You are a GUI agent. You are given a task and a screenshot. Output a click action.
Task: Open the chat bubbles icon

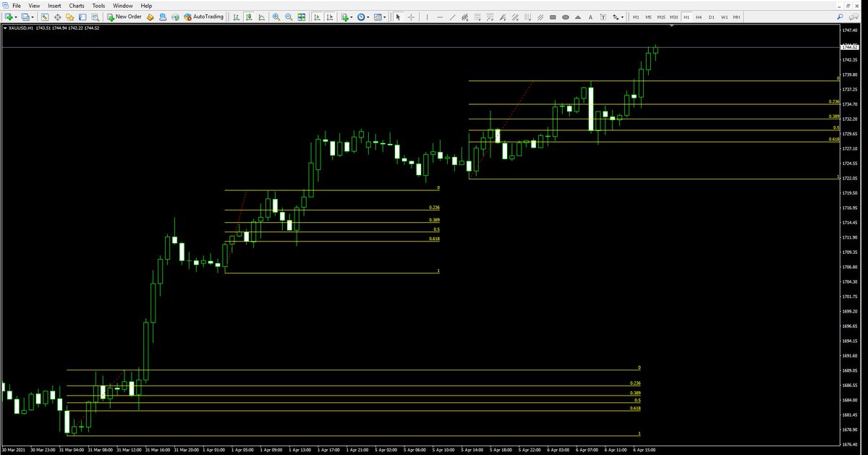click(x=854, y=17)
